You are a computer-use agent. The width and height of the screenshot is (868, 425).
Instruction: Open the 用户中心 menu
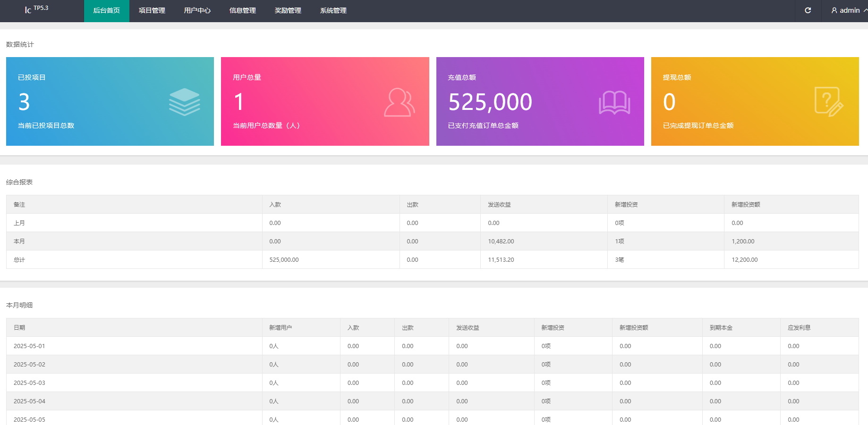click(197, 10)
